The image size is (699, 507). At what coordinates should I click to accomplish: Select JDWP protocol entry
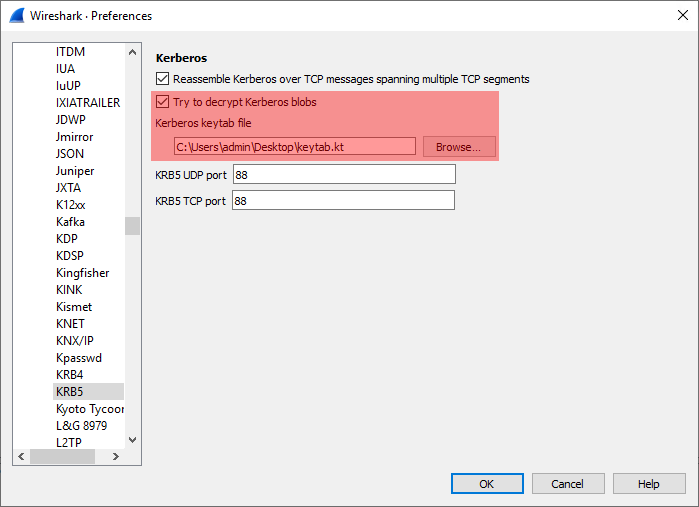[x=70, y=120]
